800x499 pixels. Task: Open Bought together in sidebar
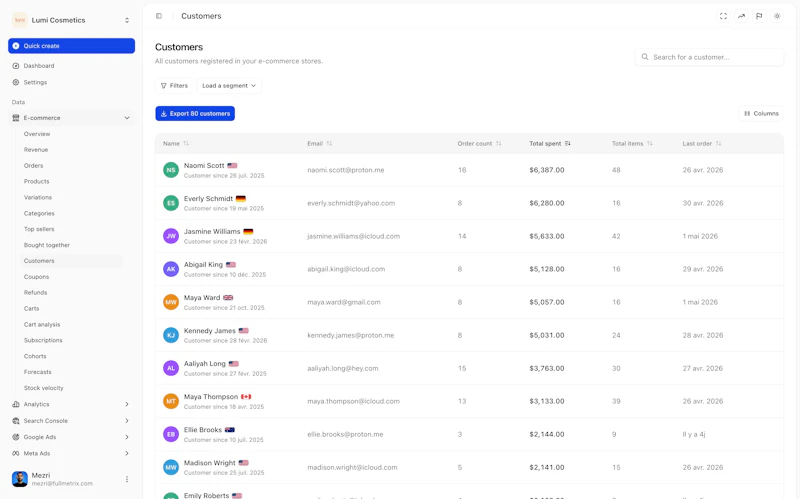[x=46, y=245]
